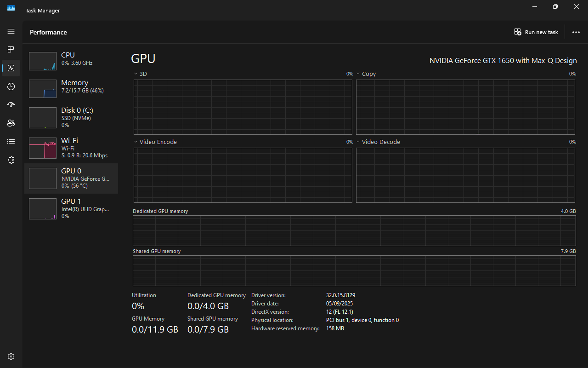588x368 pixels.
Task: Open the hamburger navigation menu
Action: [11, 31]
